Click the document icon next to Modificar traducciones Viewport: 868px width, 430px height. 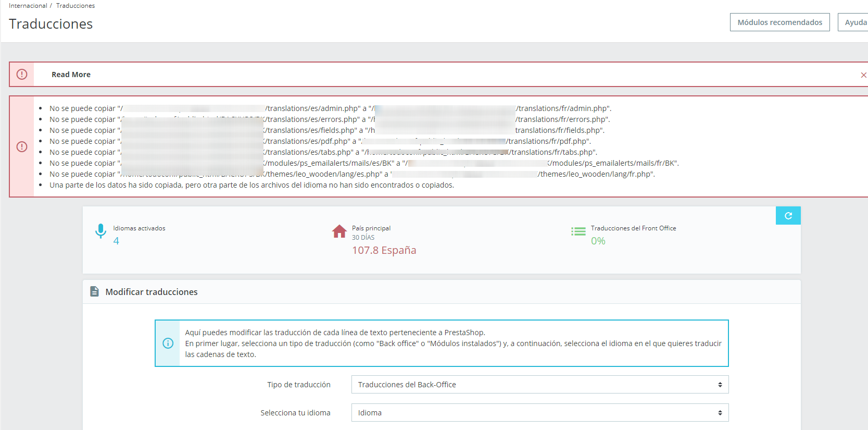tap(94, 291)
